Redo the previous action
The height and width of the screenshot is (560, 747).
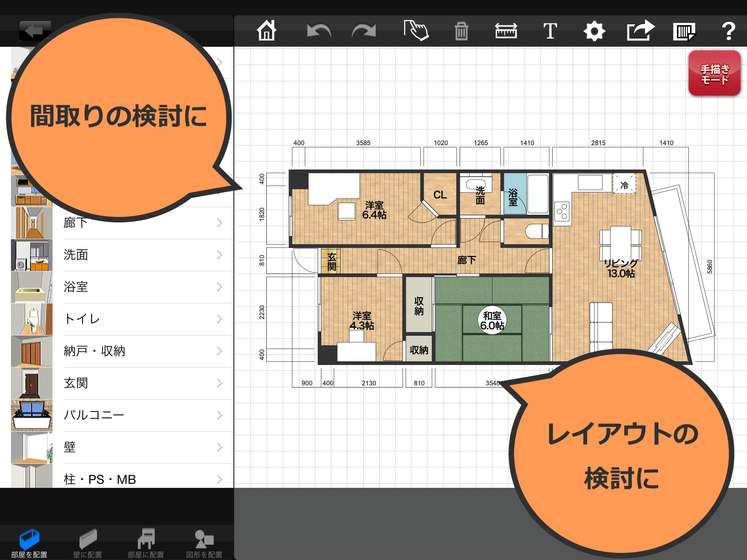364,31
